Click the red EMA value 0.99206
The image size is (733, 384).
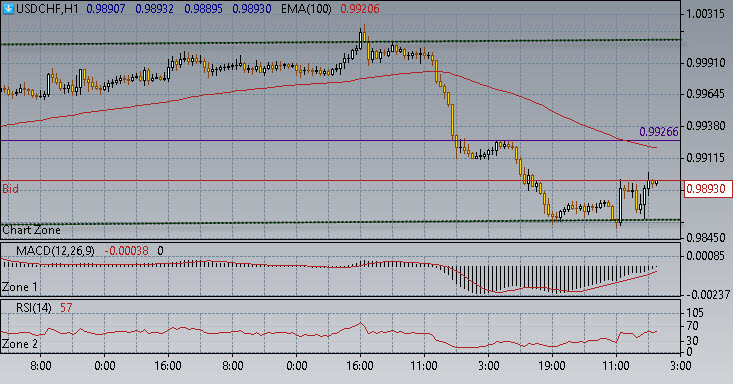[359, 9]
